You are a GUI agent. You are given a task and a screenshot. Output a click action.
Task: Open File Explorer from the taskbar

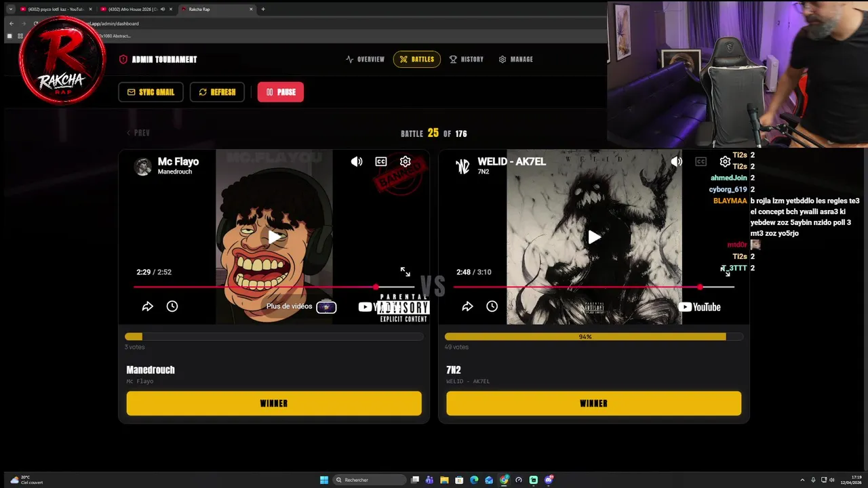click(x=444, y=480)
